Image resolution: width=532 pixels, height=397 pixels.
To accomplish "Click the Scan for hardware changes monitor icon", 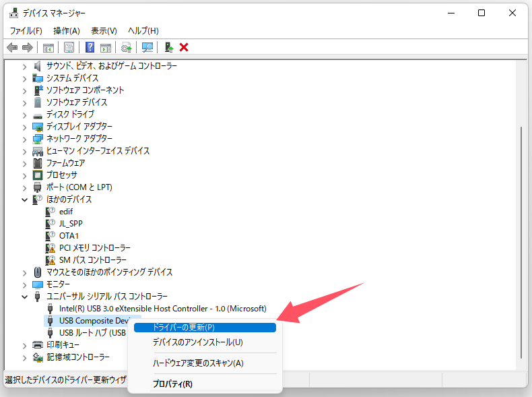I will (147, 47).
